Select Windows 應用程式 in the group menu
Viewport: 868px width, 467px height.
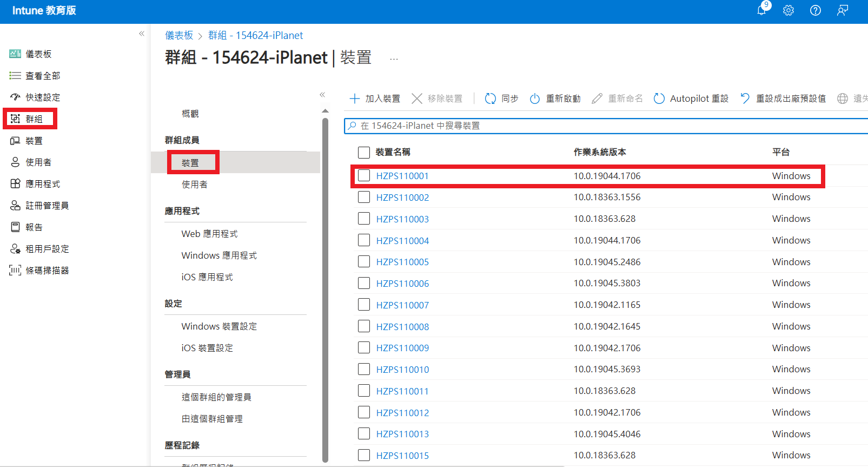tap(219, 255)
